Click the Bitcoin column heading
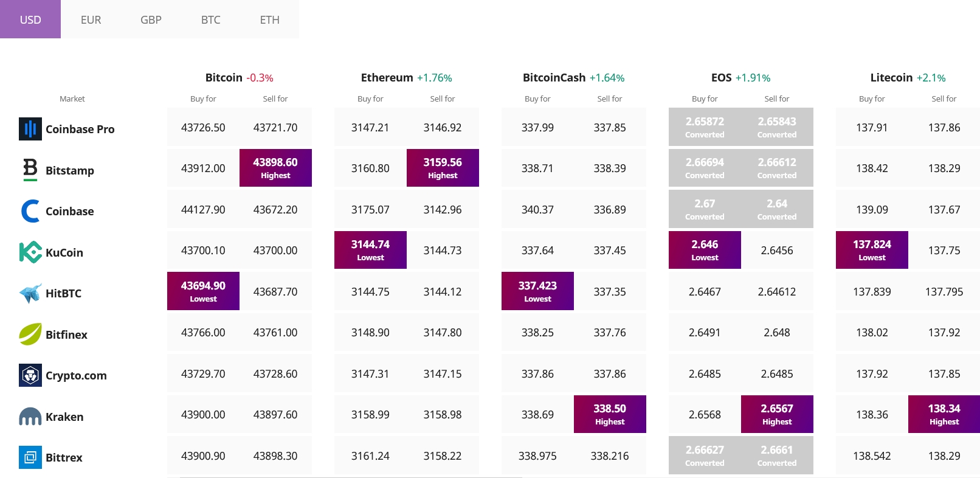 pyautogui.click(x=224, y=77)
